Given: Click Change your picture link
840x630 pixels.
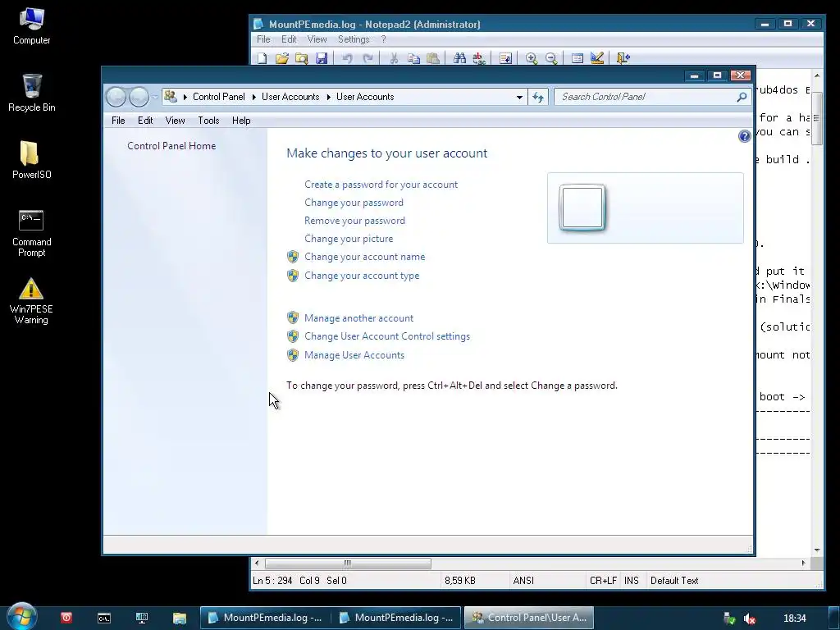Looking at the screenshot, I should click(x=348, y=239).
